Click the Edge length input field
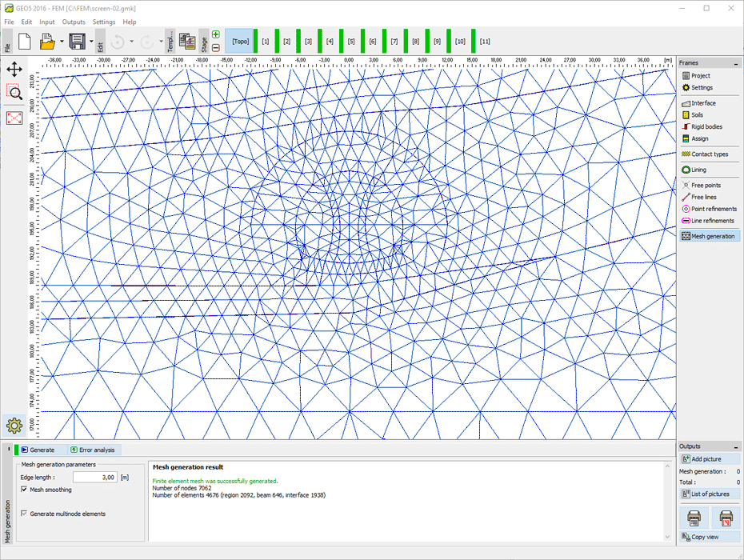The height and width of the screenshot is (560, 744). coord(95,478)
